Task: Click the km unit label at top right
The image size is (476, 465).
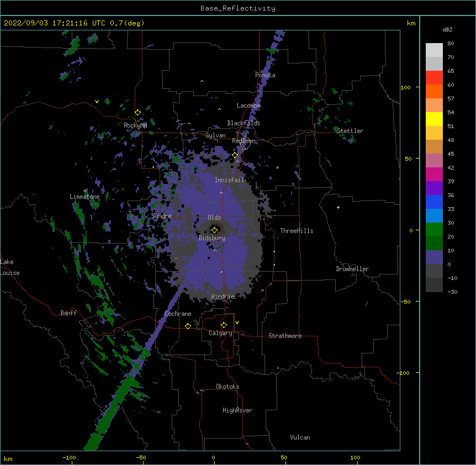Action: (411, 23)
